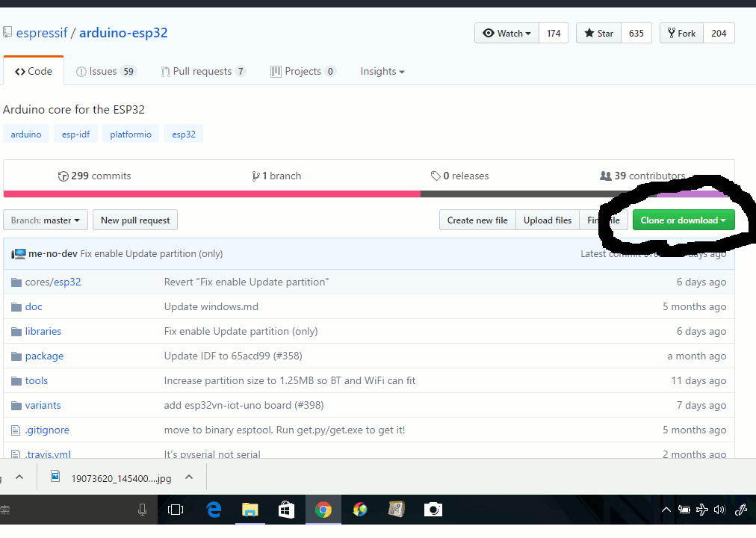The image size is (756, 538).
Task: Select the esp32 topic tag
Action: pos(184,134)
